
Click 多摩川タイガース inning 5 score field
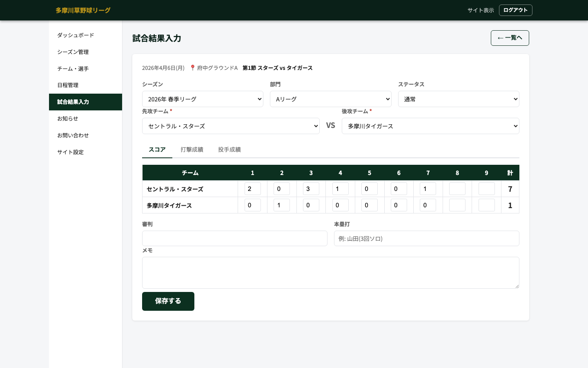tap(370, 205)
